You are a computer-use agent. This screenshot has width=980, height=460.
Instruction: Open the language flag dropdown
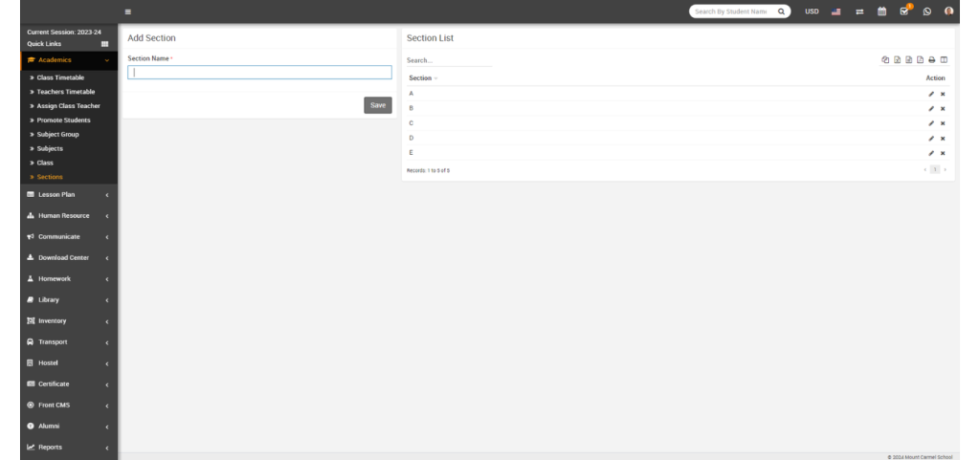tap(835, 11)
